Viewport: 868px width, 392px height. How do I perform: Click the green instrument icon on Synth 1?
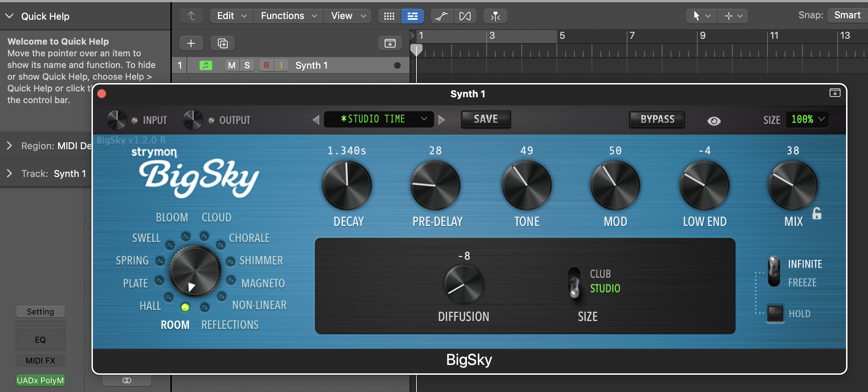[x=205, y=65]
